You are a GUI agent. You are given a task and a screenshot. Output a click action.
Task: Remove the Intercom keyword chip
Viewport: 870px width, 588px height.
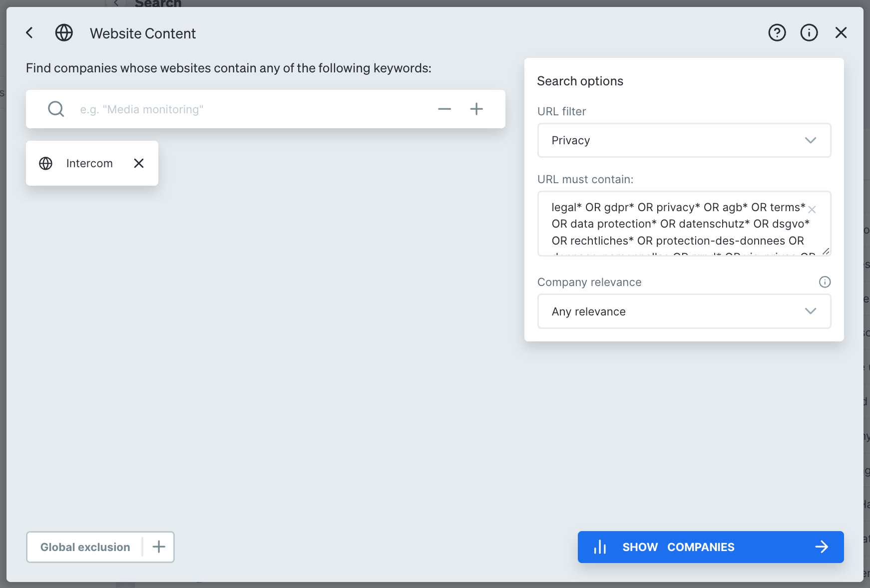coord(138,163)
